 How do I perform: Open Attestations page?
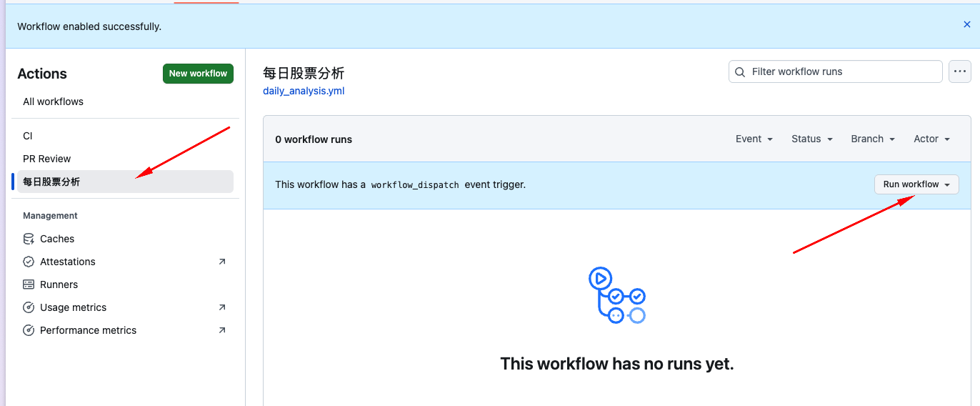coord(68,262)
